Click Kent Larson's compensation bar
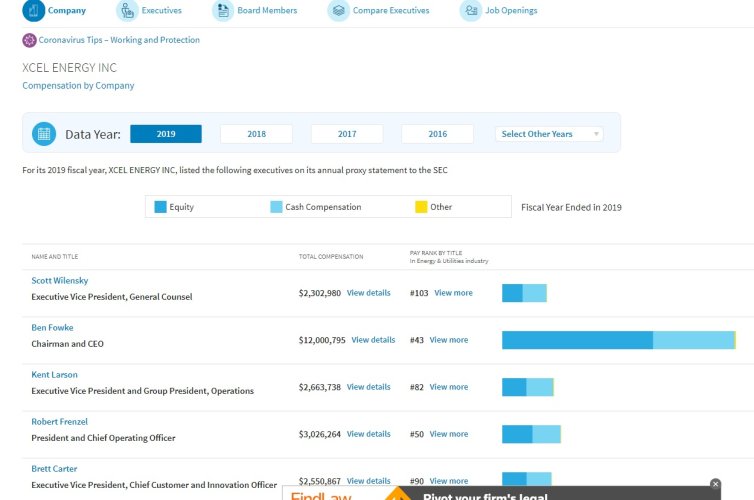The image size is (754, 500). 528,387
